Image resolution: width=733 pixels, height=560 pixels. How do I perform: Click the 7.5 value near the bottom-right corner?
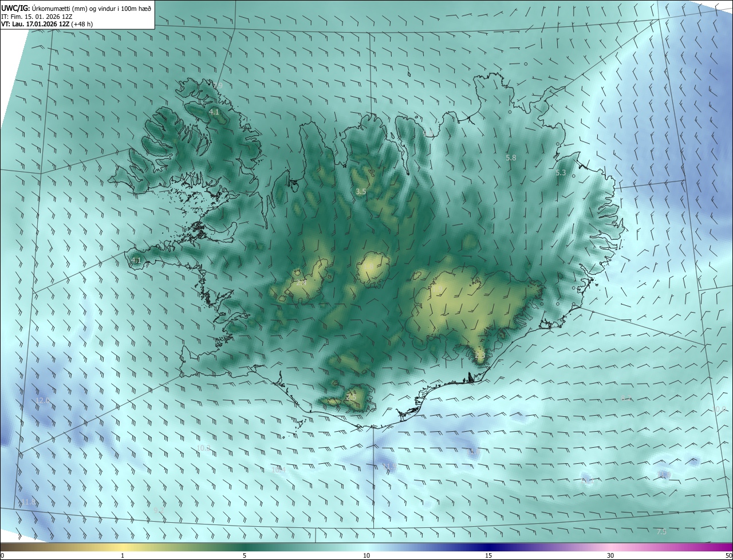(661, 531)
